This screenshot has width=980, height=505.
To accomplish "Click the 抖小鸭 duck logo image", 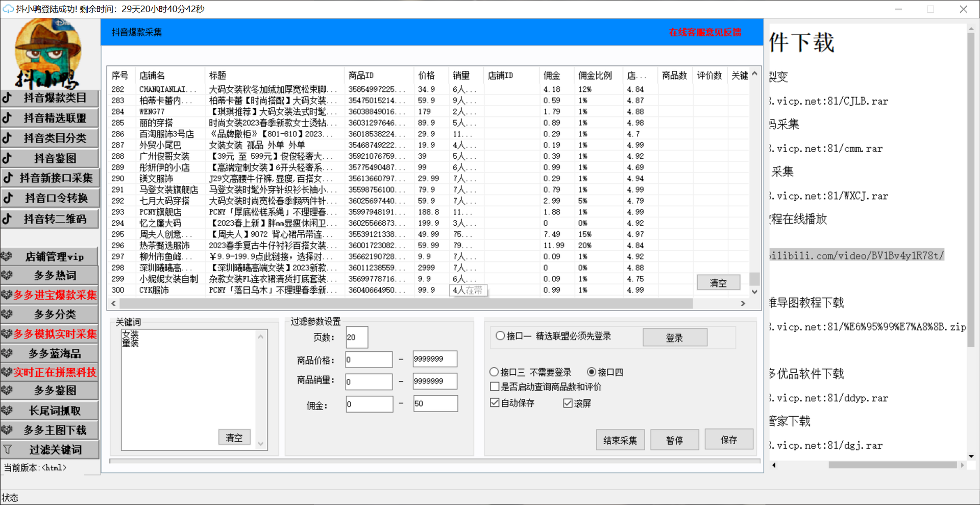I will (48, 54).
